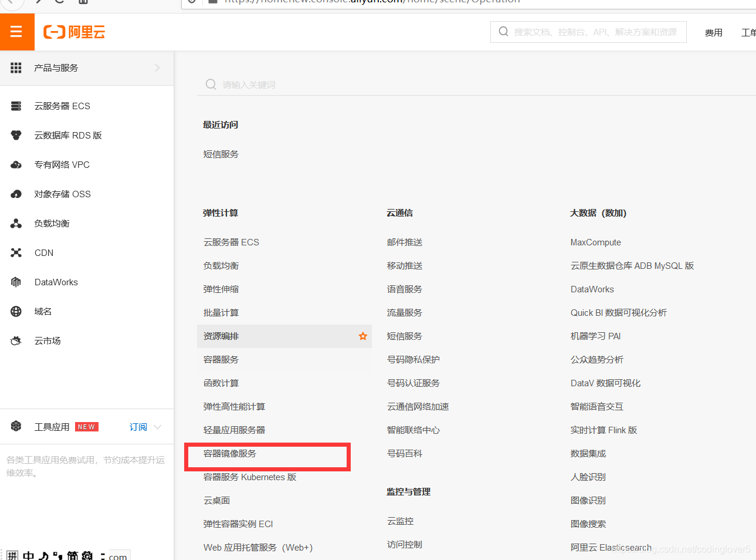The height and width of the screenshot is (560, 756).
Task: Click the 工具应用 cube icon
Action: click(x=16, y=427)
